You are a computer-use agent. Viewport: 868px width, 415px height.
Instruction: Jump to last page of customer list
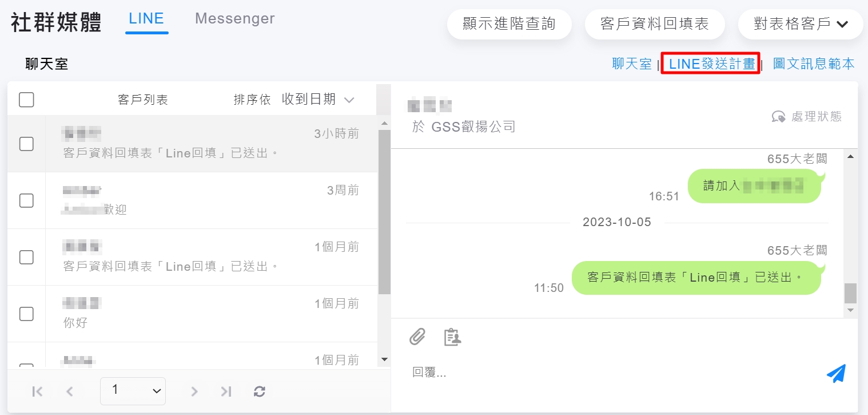(226, 392)
